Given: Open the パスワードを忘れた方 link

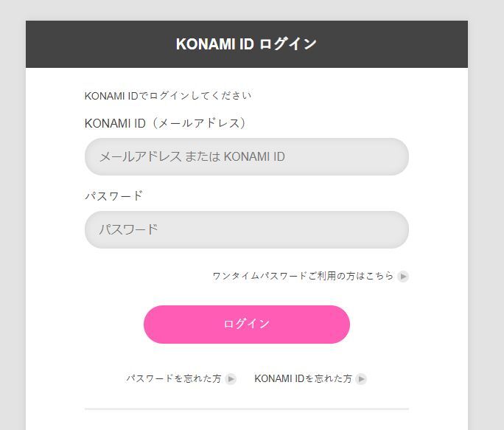Looking at the screenshot, I should (x=174, y=378).
